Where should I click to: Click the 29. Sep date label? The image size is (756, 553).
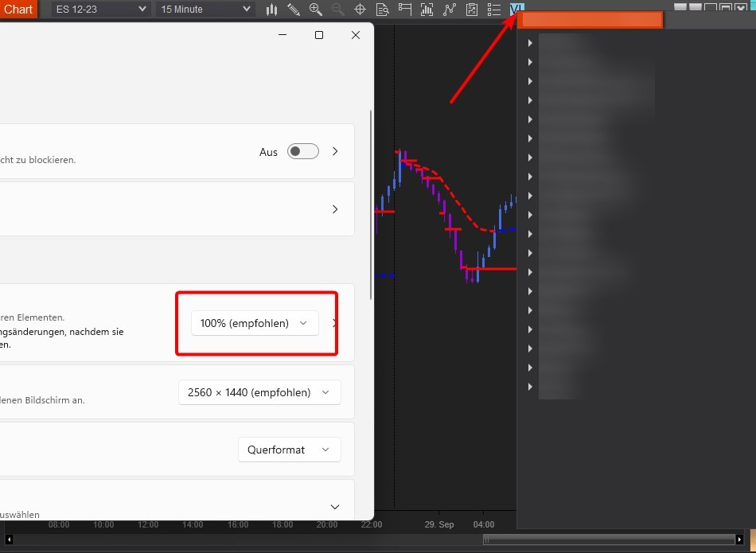[439, 524]
